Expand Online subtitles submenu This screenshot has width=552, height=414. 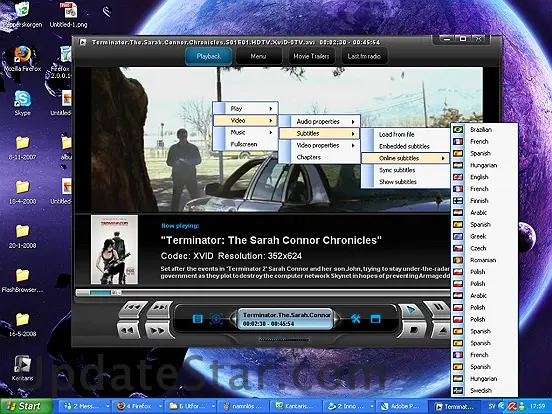point(406,158)
